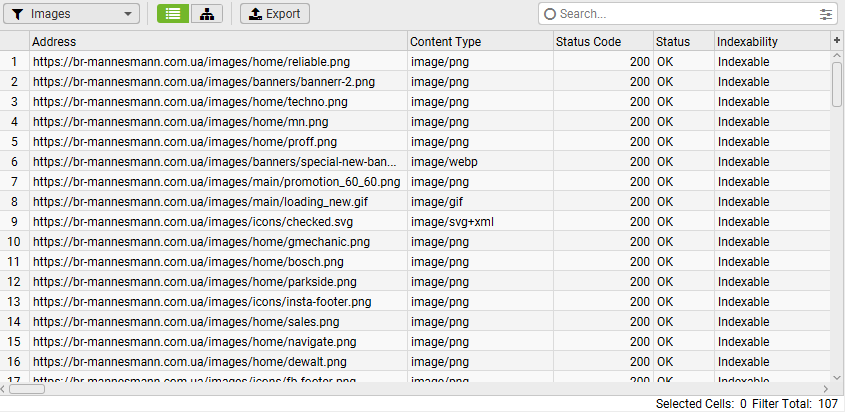This screenshot has height=412, width=845.
Task: Sort by the Indexability column header
Action: 770,41
